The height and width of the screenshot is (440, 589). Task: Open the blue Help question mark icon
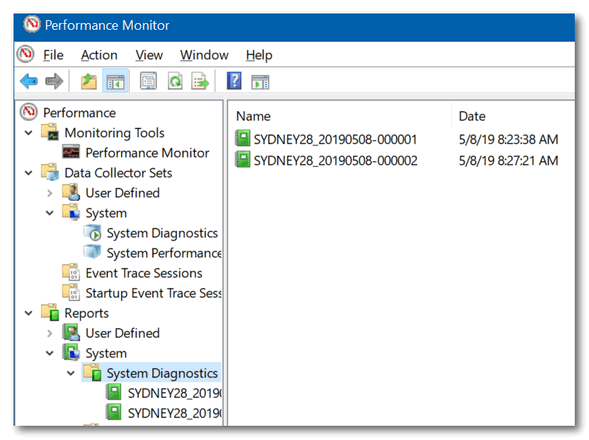pos(234,81)
